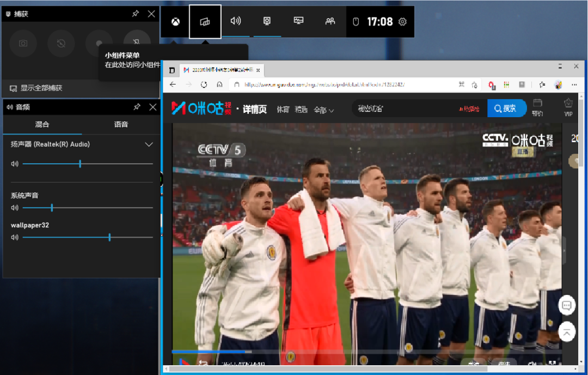Click the scroll-to-top floating button
Screen dimensions: 588x375
click(x=567, y=331)
